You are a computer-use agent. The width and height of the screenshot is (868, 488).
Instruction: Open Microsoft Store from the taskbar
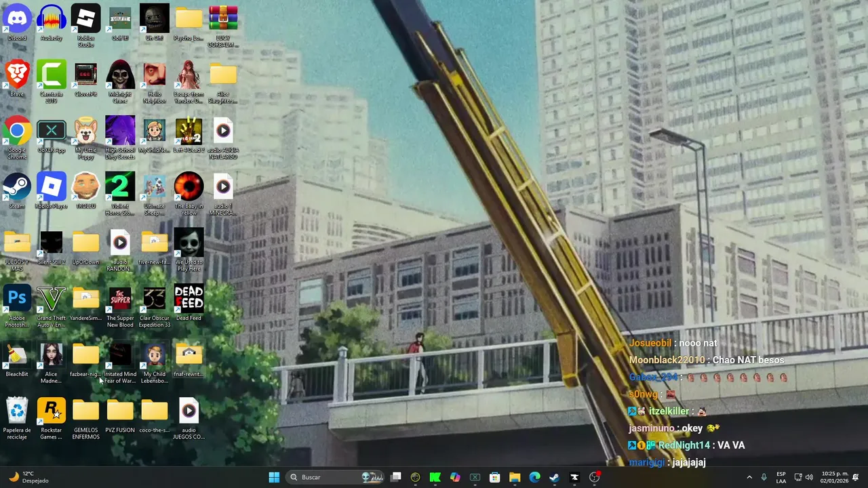click(495, 477)
